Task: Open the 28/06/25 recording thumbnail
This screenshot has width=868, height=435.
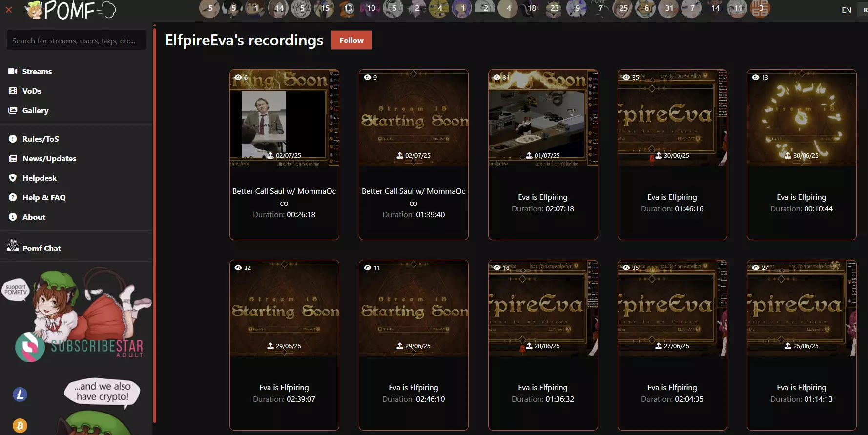Action: point(543,308)
